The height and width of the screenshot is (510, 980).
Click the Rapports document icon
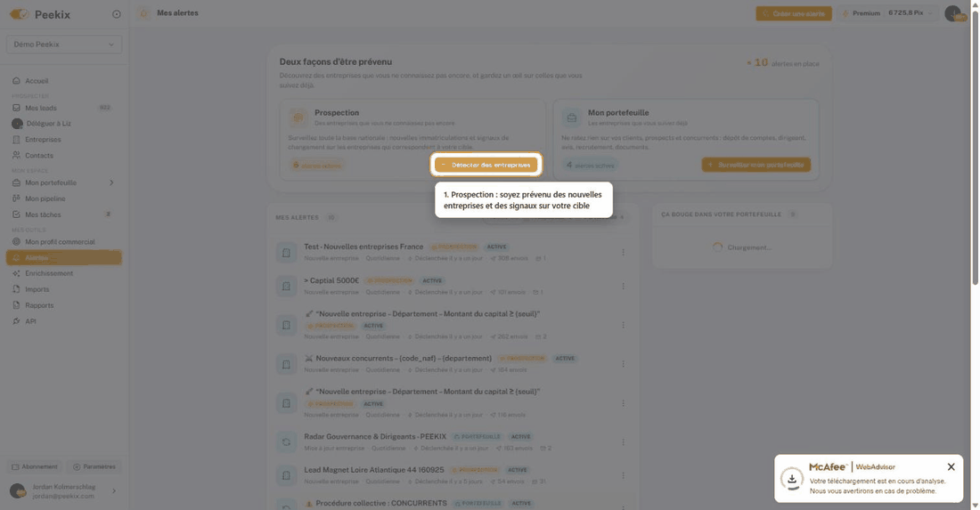16,305
